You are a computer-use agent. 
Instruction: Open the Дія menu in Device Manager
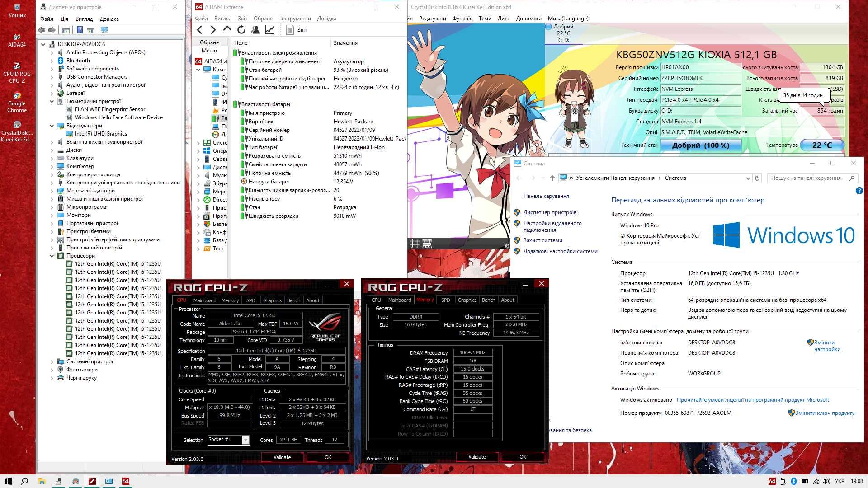[64, 19]
